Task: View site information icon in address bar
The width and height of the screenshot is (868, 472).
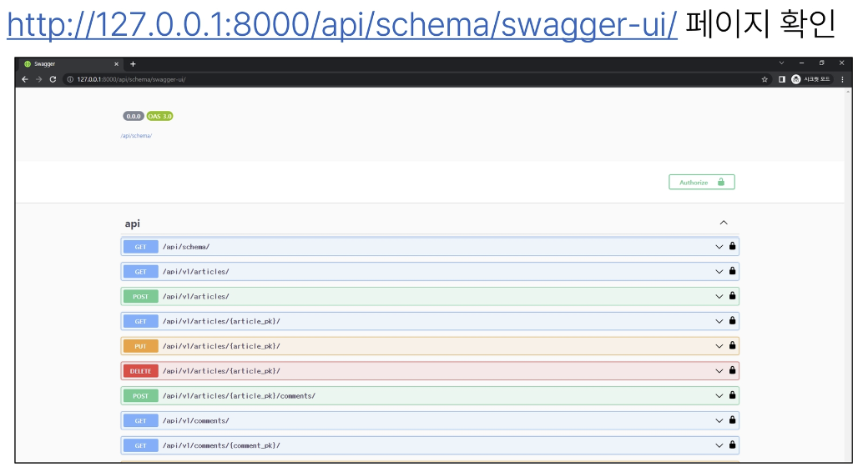Action: tap(70, 79)
